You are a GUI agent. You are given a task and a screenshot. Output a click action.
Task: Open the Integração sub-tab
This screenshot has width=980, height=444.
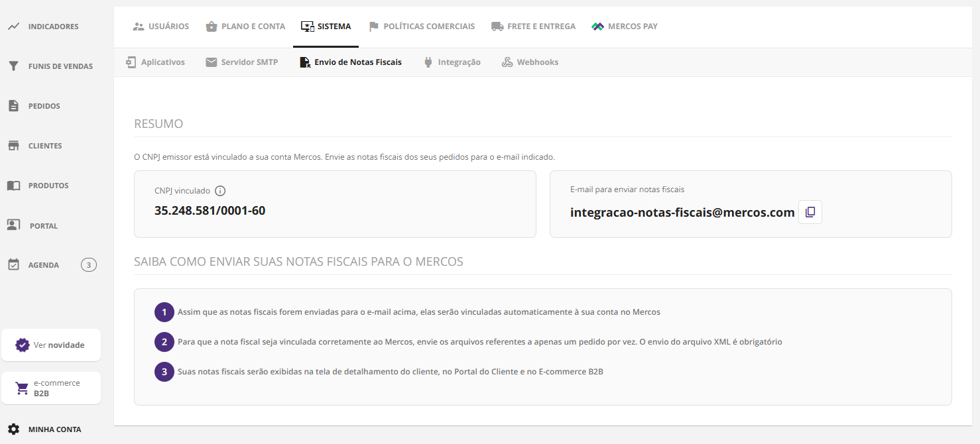click(x=452, y=62)
